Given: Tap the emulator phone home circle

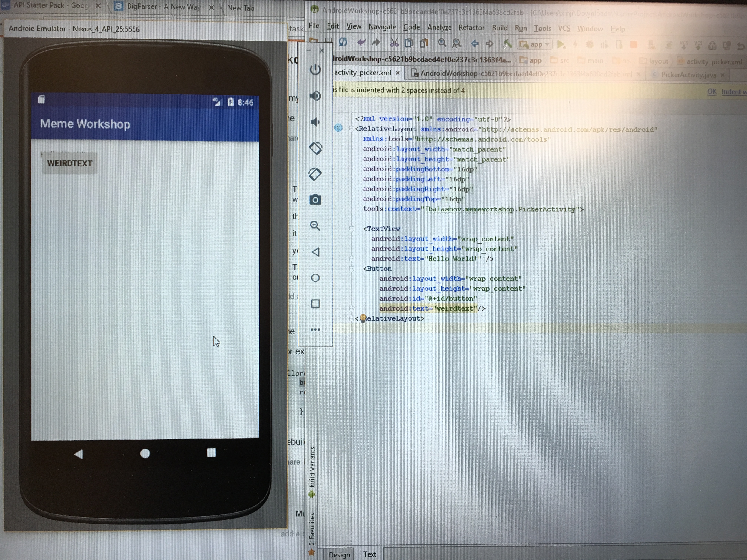Looking at the screenshot, I should tap(145, 453).
